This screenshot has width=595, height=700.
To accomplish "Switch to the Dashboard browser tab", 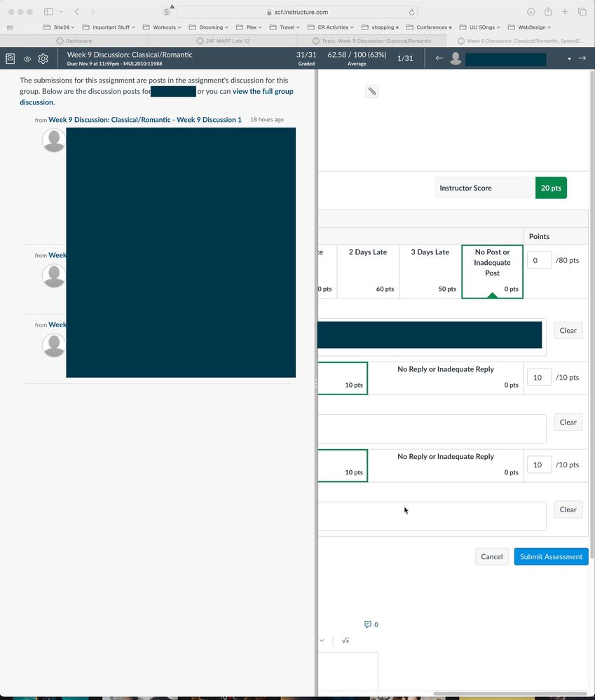I will 78,41.
